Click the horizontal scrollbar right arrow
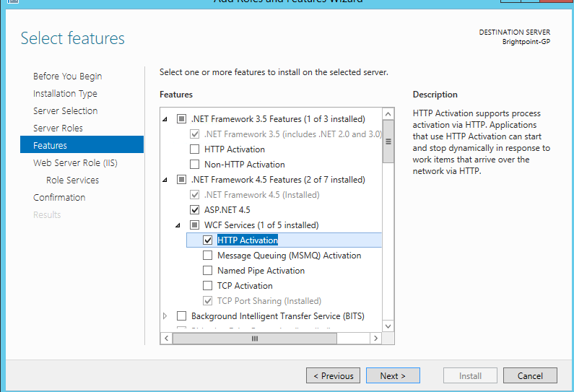This screenshot has height=392, width=574. pos(375,338)
